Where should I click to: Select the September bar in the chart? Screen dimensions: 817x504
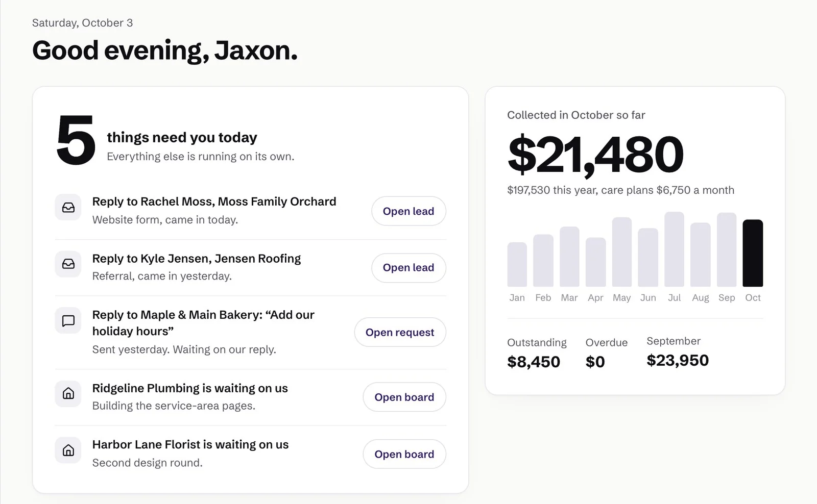727,249
